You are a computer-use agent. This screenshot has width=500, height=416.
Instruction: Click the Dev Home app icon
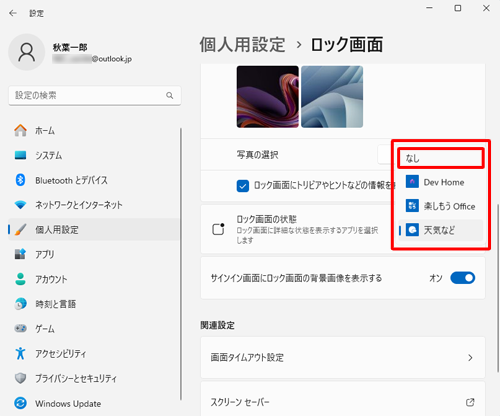coord(412,182)
